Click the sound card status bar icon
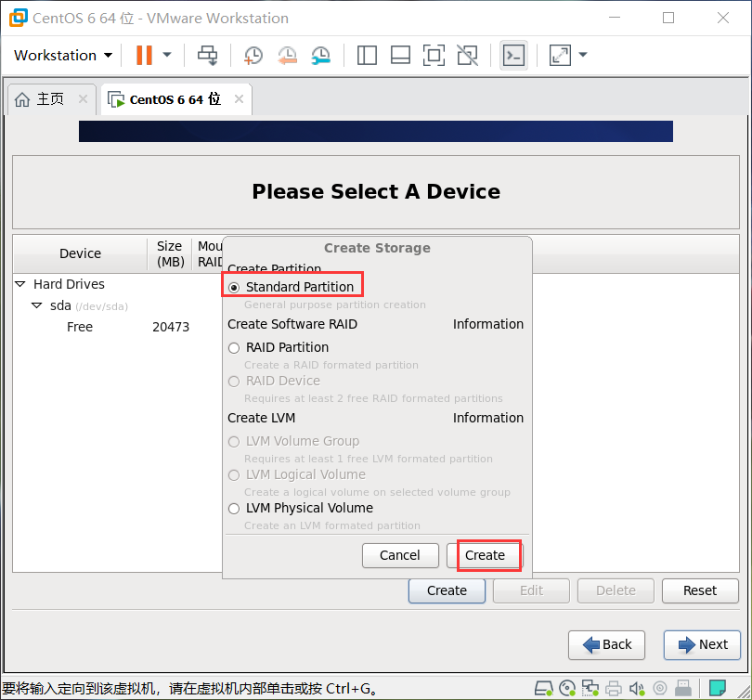752x700 pixels. 637,689
